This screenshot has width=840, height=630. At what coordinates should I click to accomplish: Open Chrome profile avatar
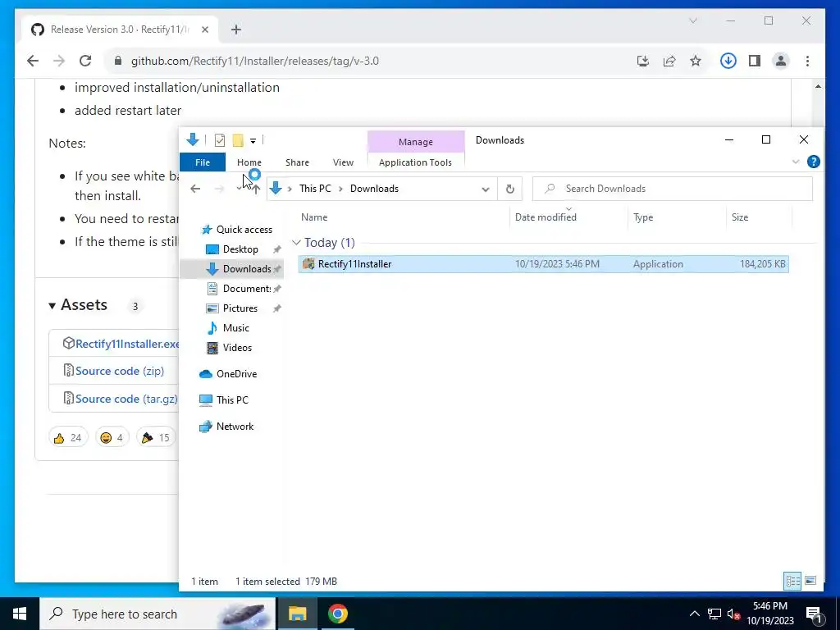(x=781, y=61)
